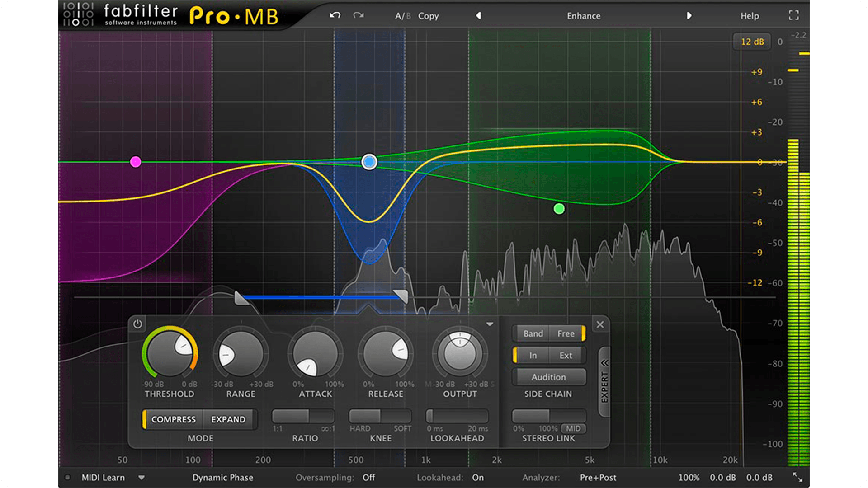Image resolution: width=868 pixels, height=488 pixels.
Task: Toggle the band power bypass button
Action: (x=137, y=324)
